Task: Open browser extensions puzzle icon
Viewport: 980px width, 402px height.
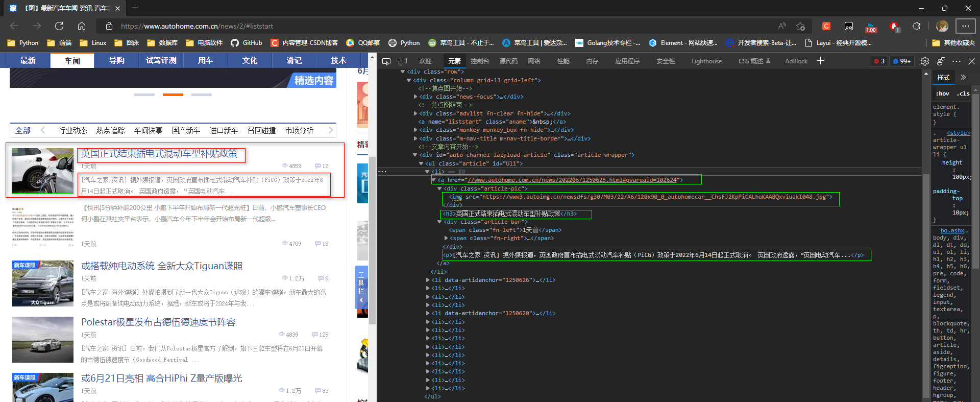Action: [x=916, y=26]
